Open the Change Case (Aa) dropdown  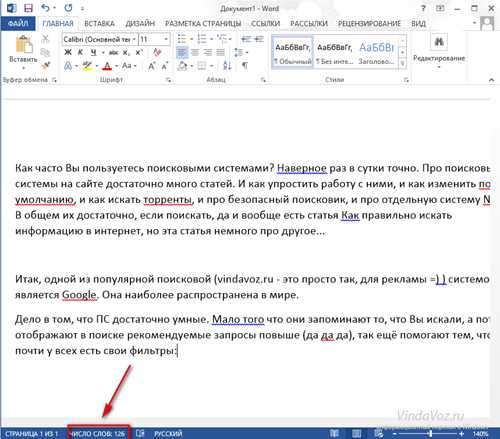pyautogui.click(x=129, y=66)
